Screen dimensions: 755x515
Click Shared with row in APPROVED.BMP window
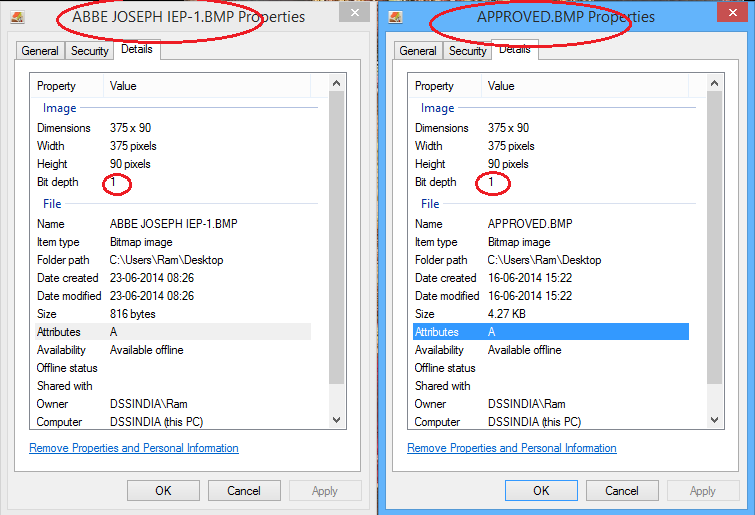pyautogui.click(x=551, y=386)
